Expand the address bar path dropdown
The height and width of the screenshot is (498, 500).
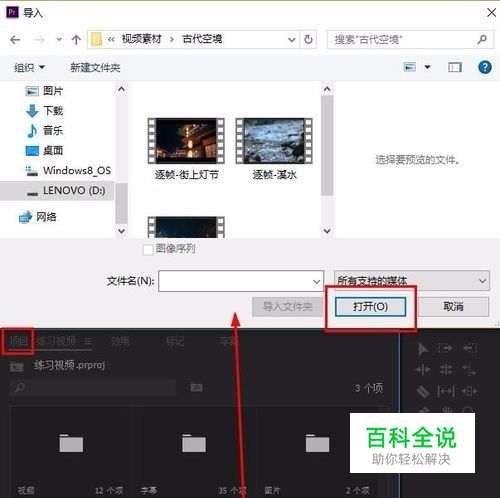click(x=292, y=40)
